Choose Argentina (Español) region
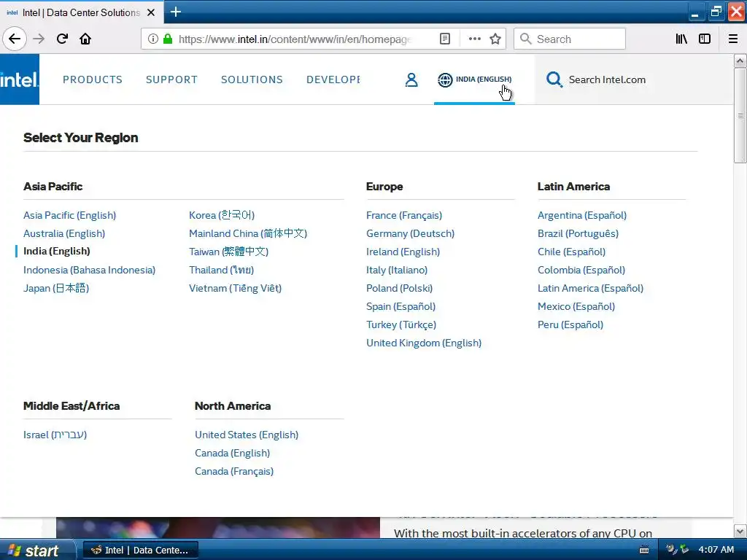747x560 pixels. pos(582,215)
